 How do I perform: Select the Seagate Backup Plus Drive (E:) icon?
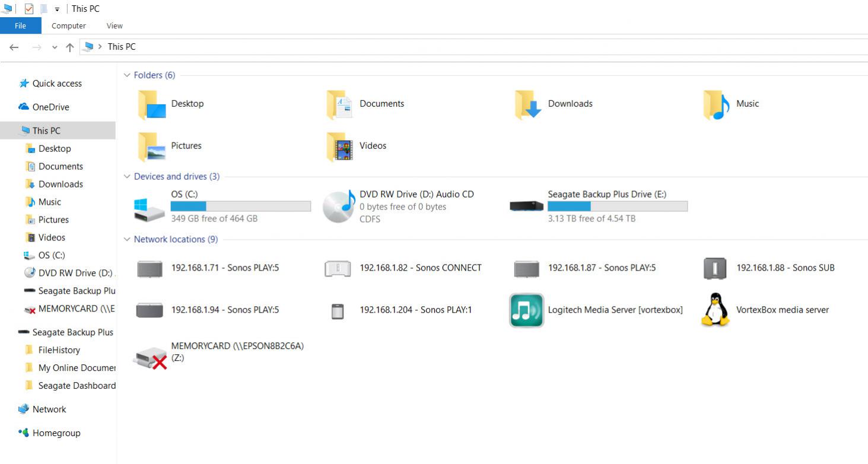tap(526, 206)
